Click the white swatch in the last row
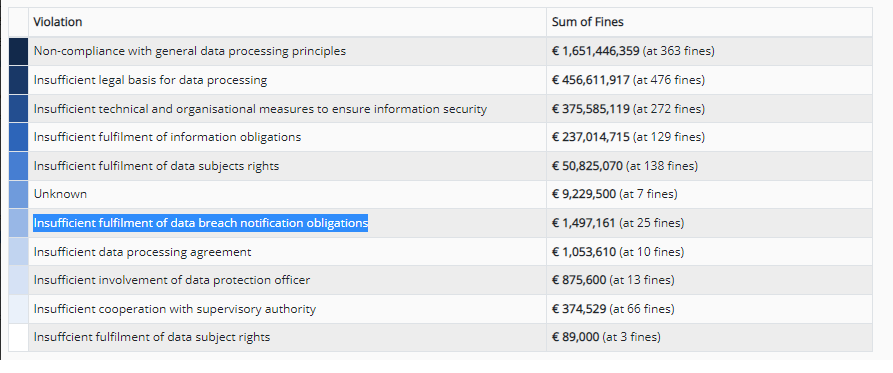This screenshot has height=373, width=893. (x=18, y=337)
